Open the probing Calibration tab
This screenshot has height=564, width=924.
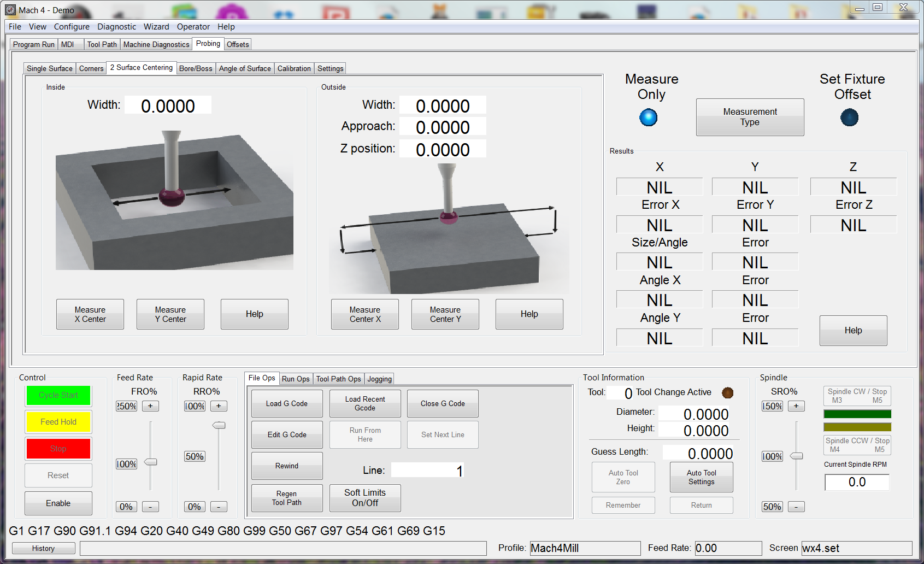coord(294,68)
